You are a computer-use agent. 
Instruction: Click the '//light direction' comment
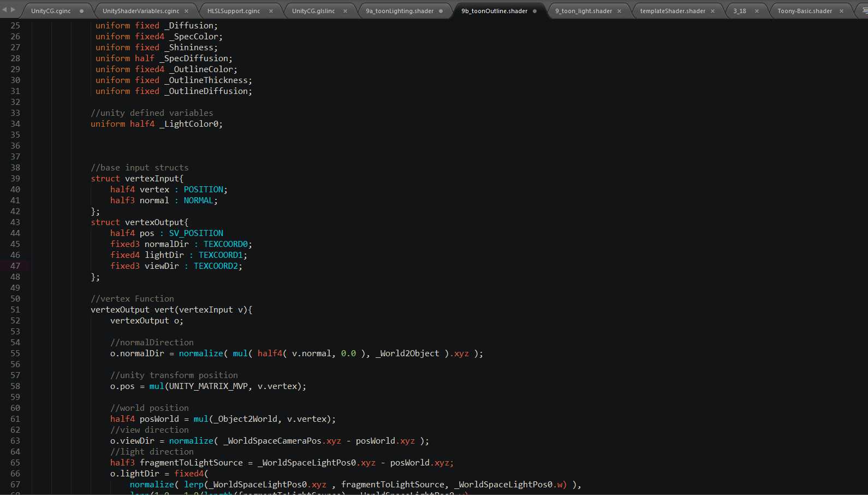click(x=152, y=452)
